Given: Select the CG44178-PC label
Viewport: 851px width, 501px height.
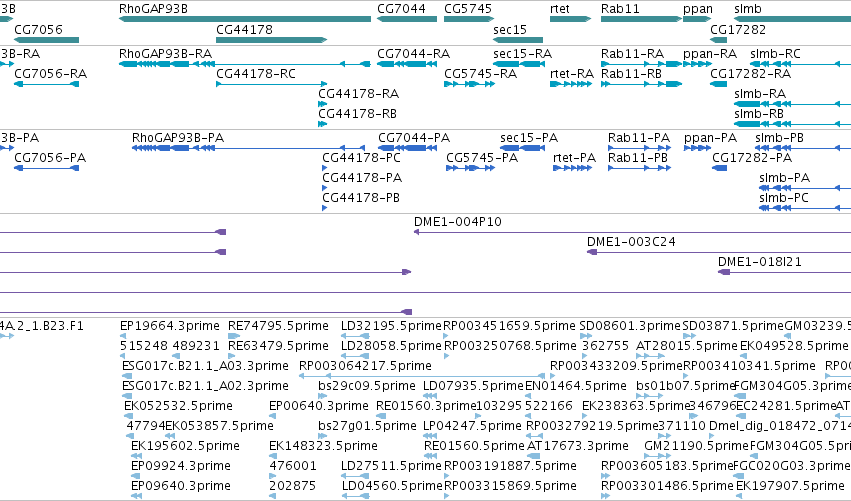Looking at the screenshot, I should pyautogui.click(x=361, y=157).
